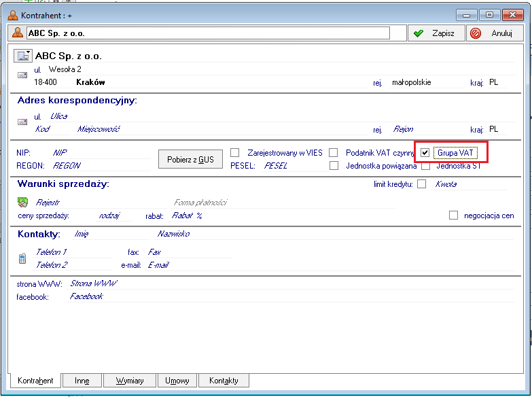Switch to the Wymiary tab
The height and width of the screenshot is (399, 532).
[129, 381]
